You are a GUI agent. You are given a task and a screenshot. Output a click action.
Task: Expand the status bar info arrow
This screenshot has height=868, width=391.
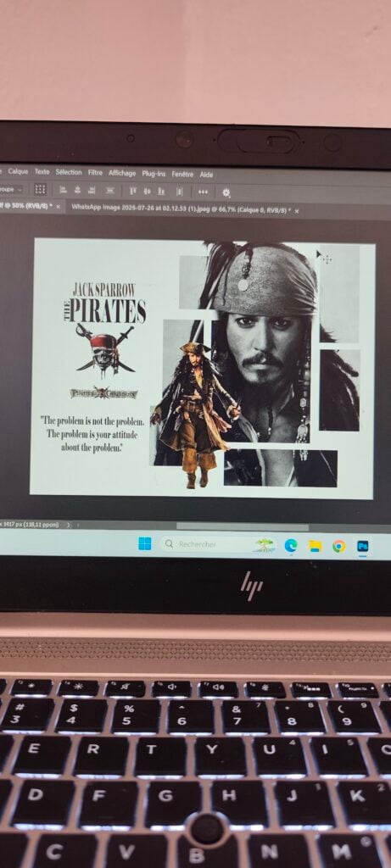point(69,524)
